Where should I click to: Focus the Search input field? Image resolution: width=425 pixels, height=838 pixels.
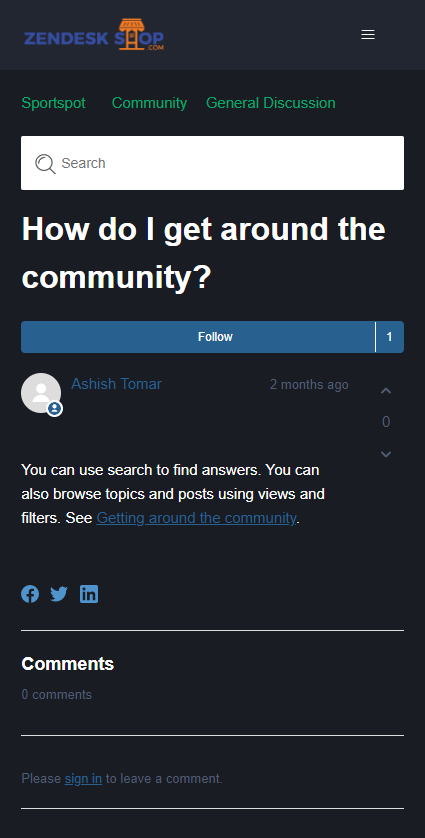click(212, 163)
